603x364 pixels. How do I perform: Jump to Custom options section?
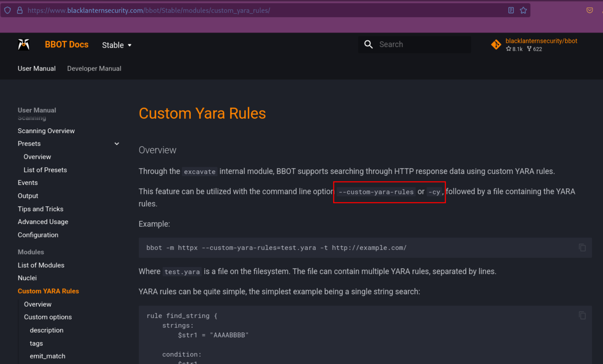pos(48,317)
